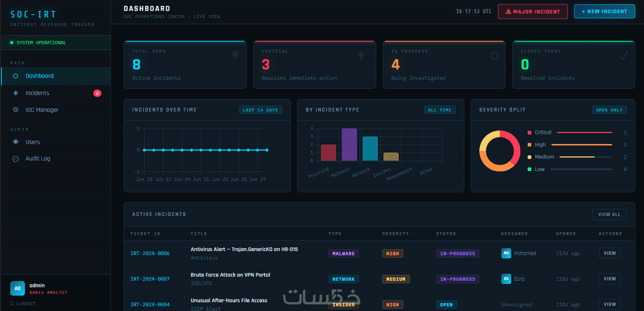
Task: Raise a Major Incident alert
Action: point(533,12)
